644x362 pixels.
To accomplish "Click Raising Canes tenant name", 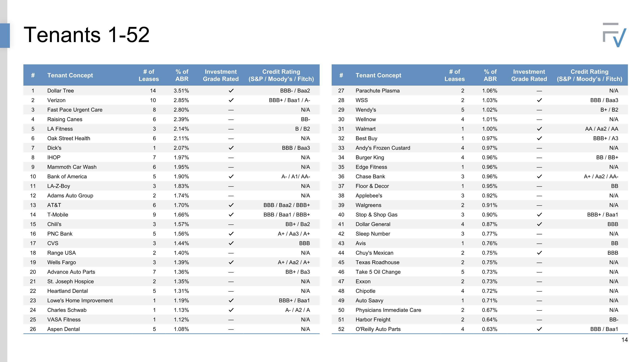I will tap(65, 120).
